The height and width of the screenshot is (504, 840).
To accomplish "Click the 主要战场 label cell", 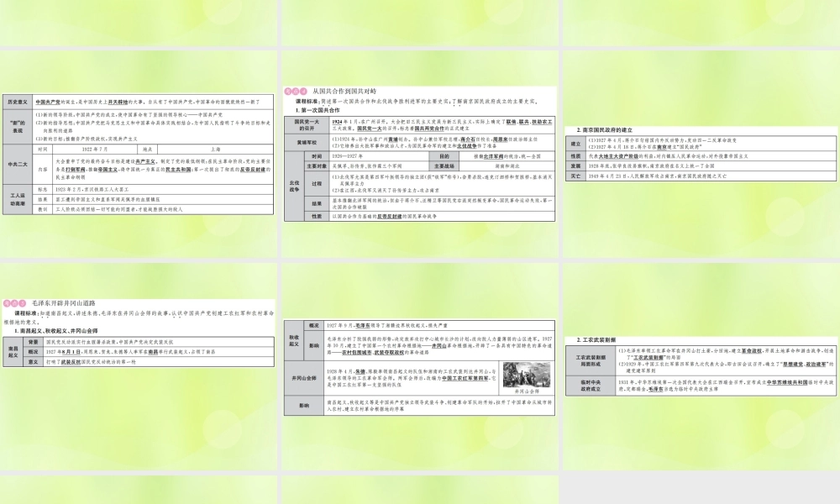I will pyautogui.click(x=444, y=166).
